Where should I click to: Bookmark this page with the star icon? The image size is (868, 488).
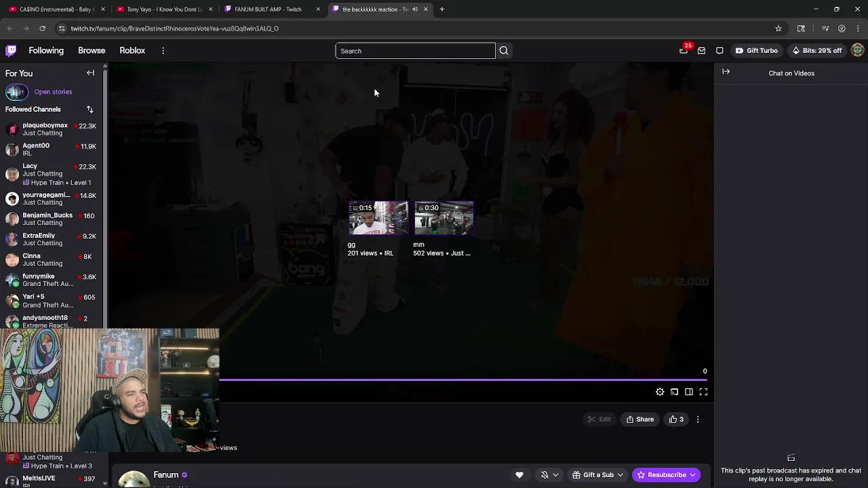(x=778, y=28)
